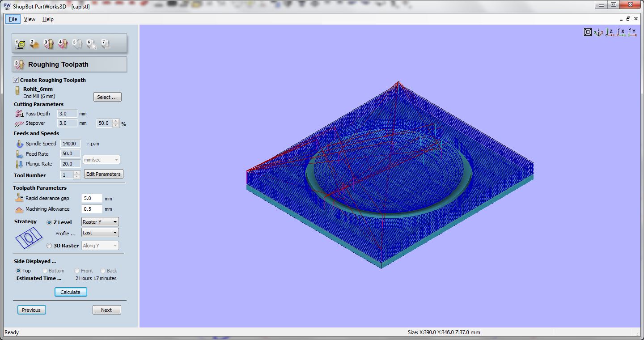
Task: Click the model Size status bar text
Action: [x=444, y=332]
